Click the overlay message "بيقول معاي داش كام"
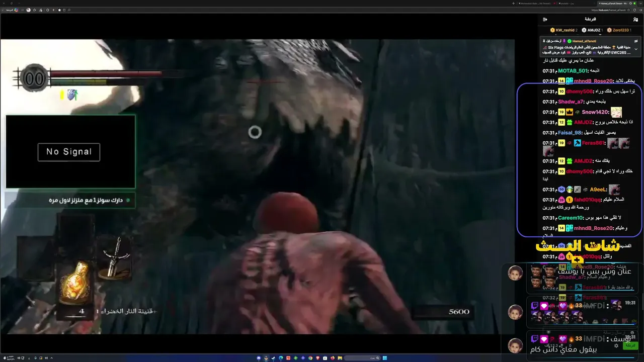This screenshot has height=362, width=644. [x=563, y=349]
